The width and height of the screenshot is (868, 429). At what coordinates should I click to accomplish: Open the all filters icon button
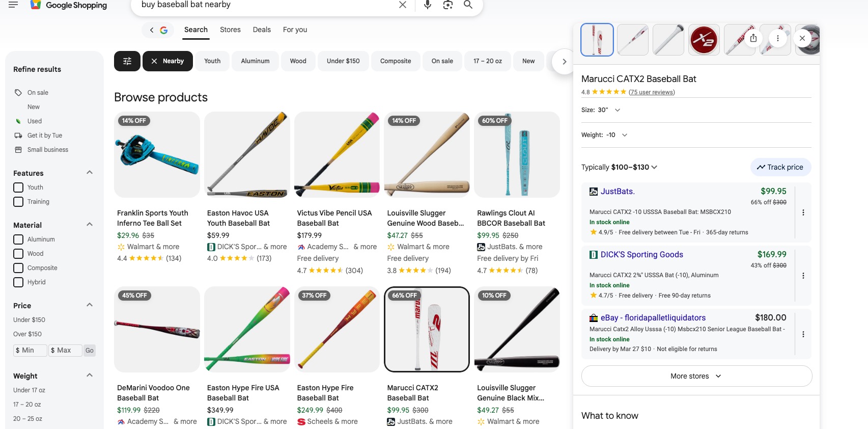(127, 61)
